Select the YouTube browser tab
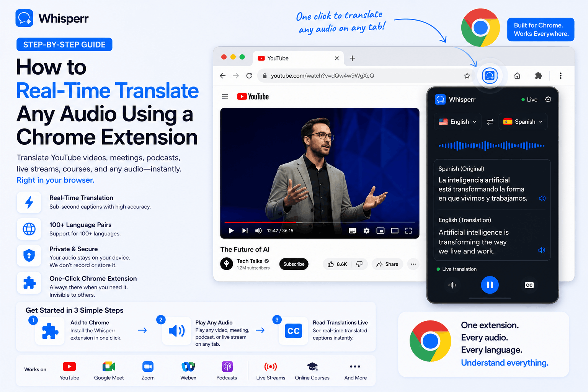 click(298, 58)
